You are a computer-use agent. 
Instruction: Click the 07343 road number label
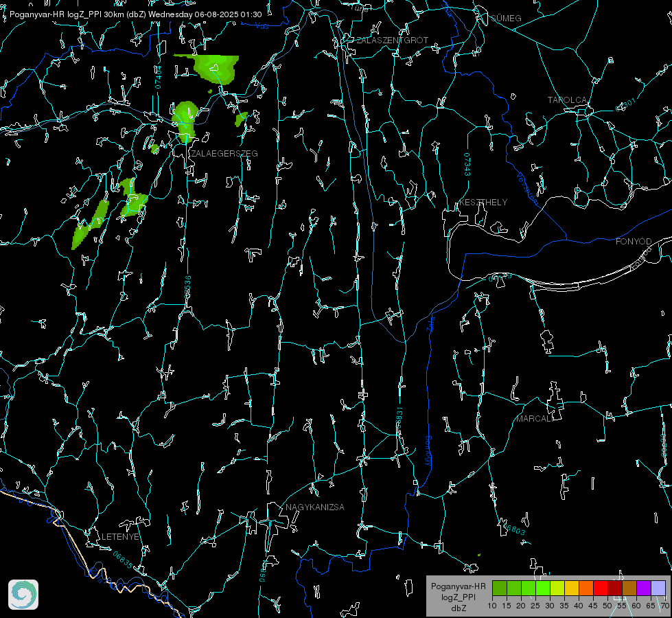pyautogui.click(x=467, y=165)
